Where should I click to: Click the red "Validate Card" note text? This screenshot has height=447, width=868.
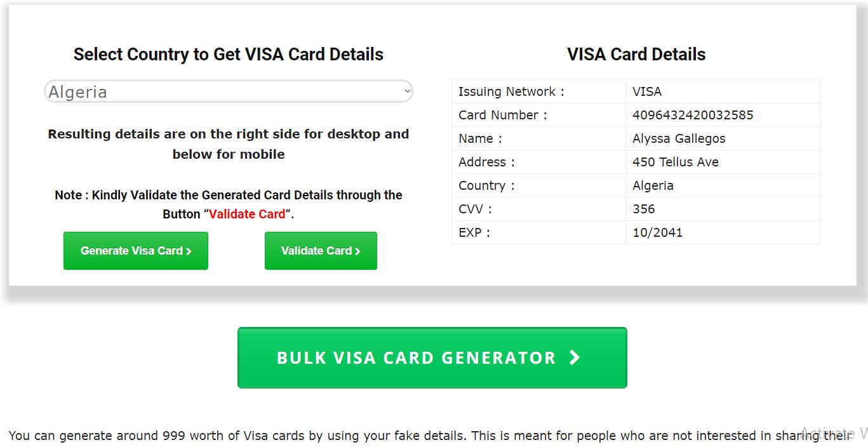coord(247,214)
